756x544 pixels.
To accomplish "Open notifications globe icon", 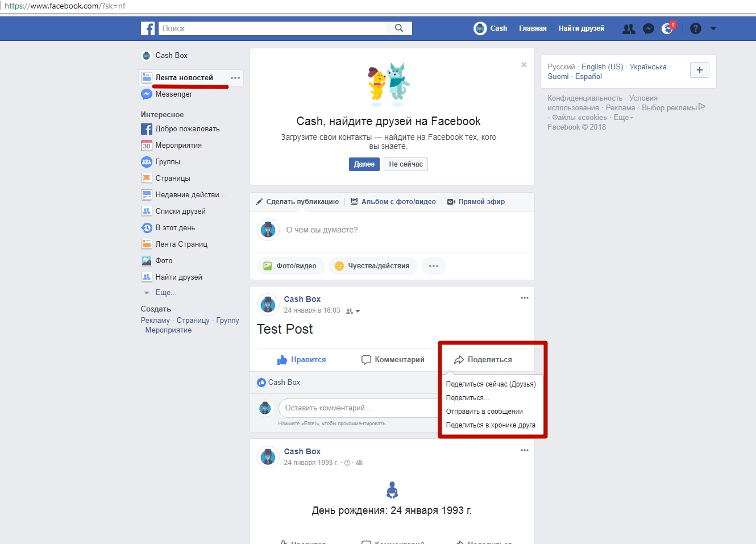I will pos(667,29).
